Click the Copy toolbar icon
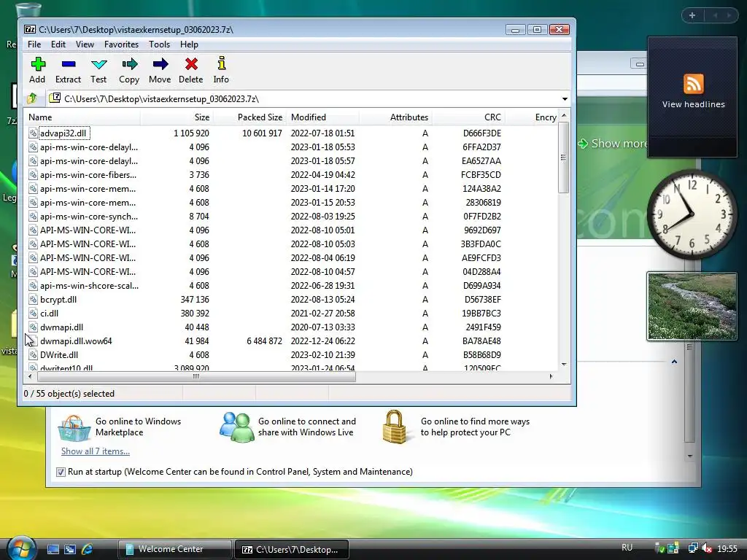This screenshot has width=747, height=560. pyautogui.click(x=130, y=64)
